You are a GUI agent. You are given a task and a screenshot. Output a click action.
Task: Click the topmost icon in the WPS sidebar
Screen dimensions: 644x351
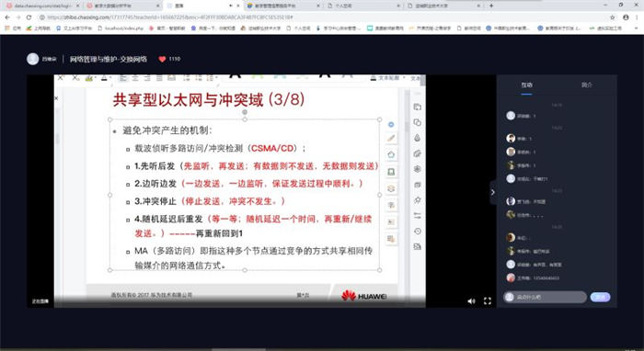[418, 107]
